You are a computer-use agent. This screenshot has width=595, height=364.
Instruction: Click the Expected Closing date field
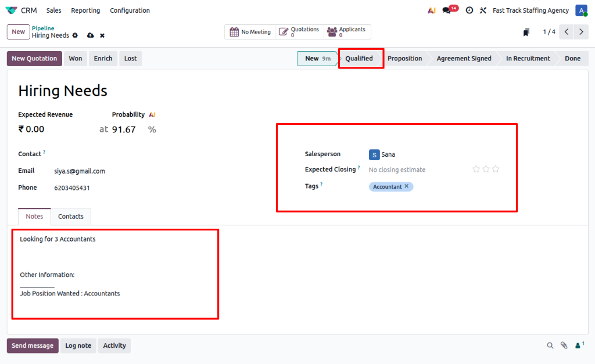(x=407, y=170)
